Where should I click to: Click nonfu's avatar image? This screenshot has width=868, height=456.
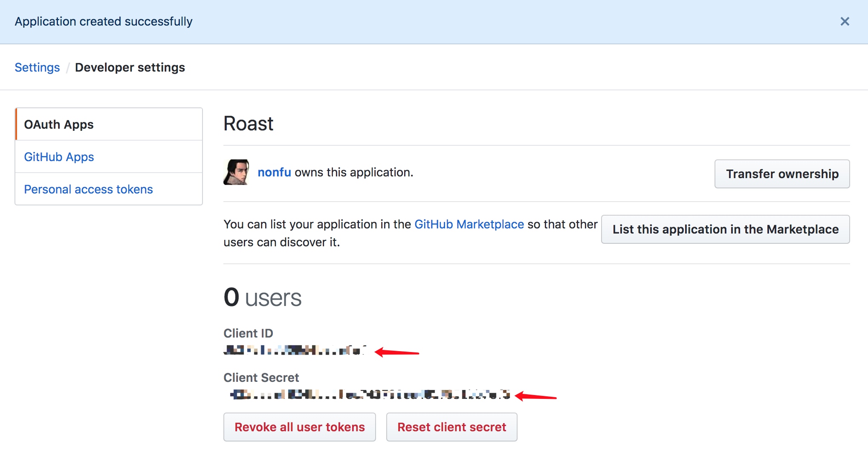[x=236, y=172]
